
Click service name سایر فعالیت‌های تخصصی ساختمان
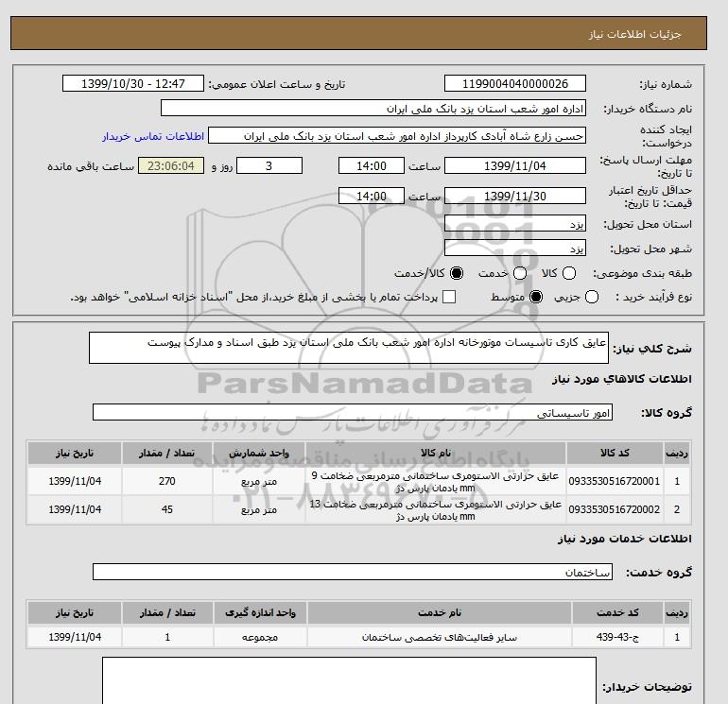(x=440, y=638)
